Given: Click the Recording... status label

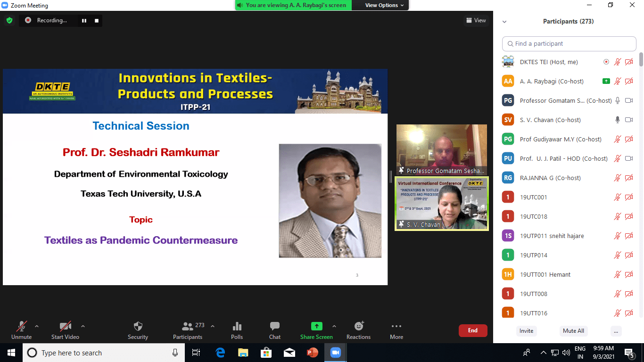Looking at the screenshot, I should tap(52, 20).
